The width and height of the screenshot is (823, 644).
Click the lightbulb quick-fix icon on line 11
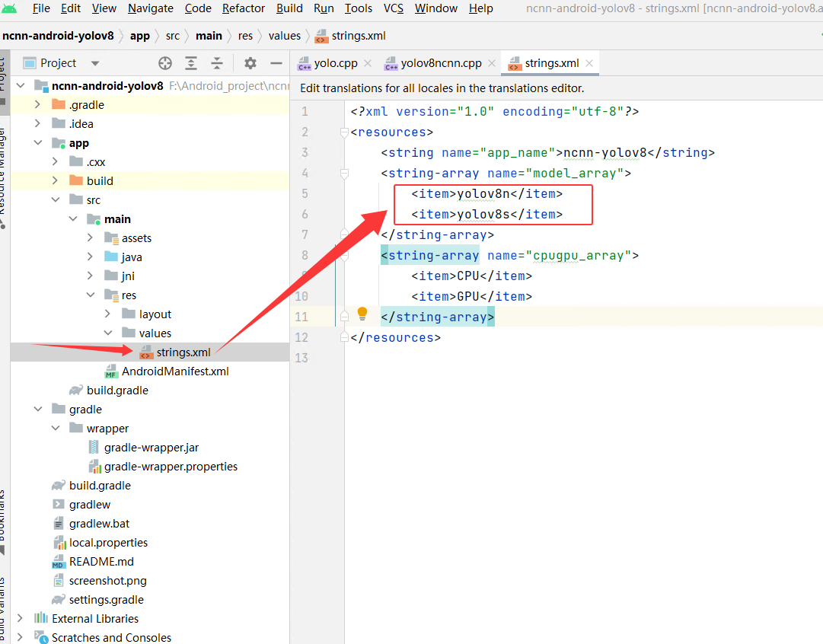(x=362, y=314)
